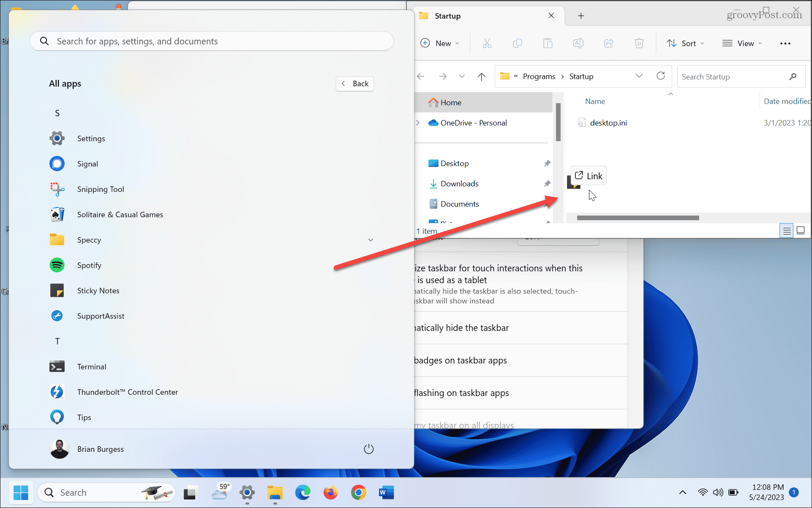The height and width of the screenshot is (508, 812).
Task: Open Microsoft Edge from taskbar
Action: tap(303, 492)
